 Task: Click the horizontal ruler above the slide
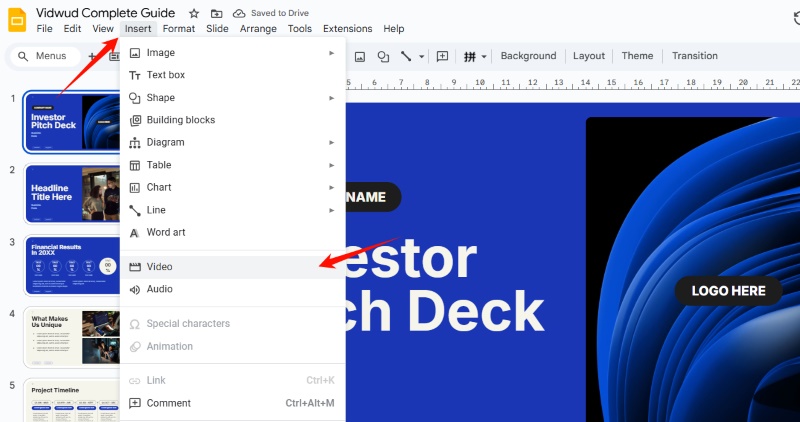pos(572,84)
